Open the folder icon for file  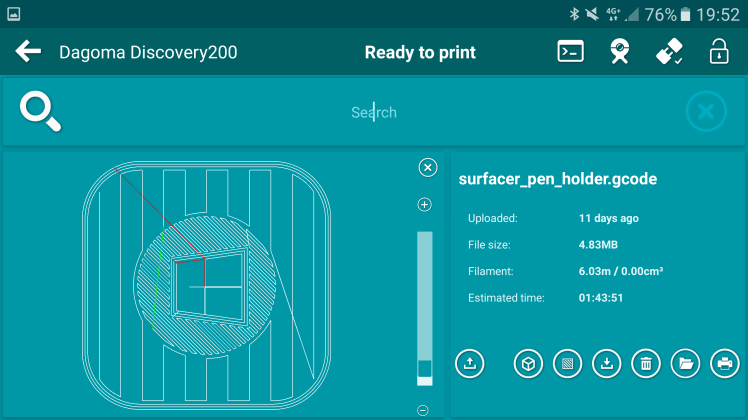(685, 364)
